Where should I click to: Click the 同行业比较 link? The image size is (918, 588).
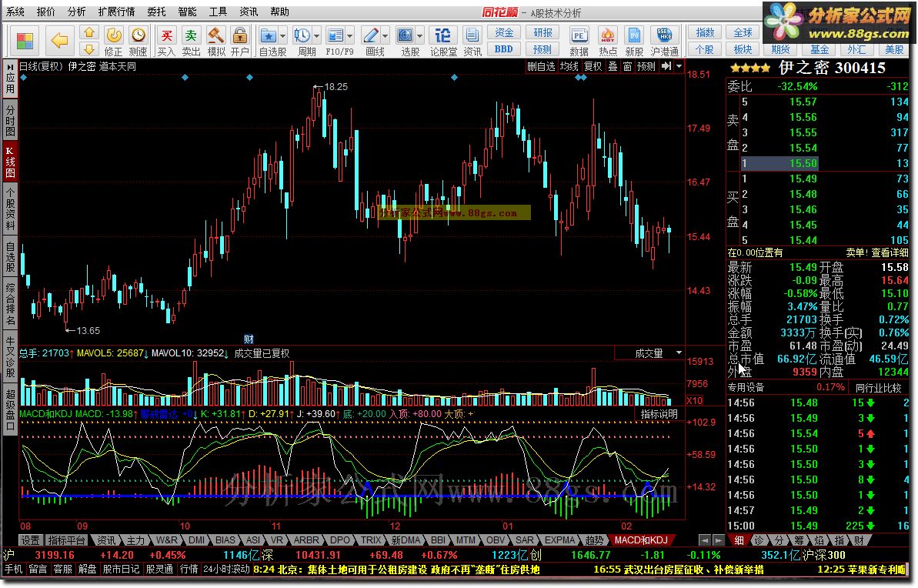point(878,387)
